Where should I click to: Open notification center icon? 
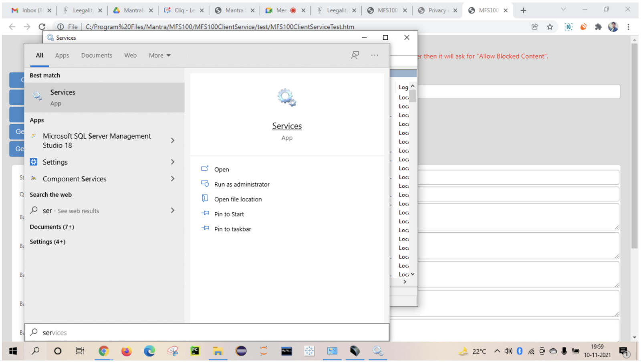[625, 352]
